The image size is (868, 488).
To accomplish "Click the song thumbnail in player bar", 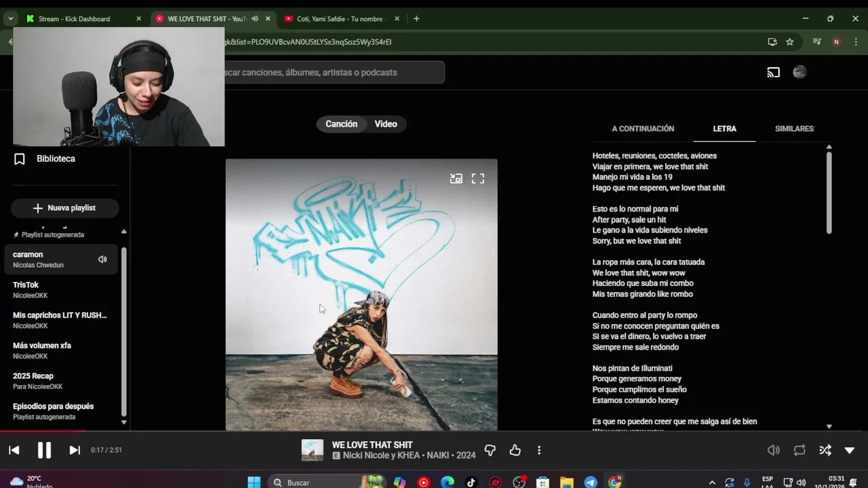I will [x=313, y=450].
